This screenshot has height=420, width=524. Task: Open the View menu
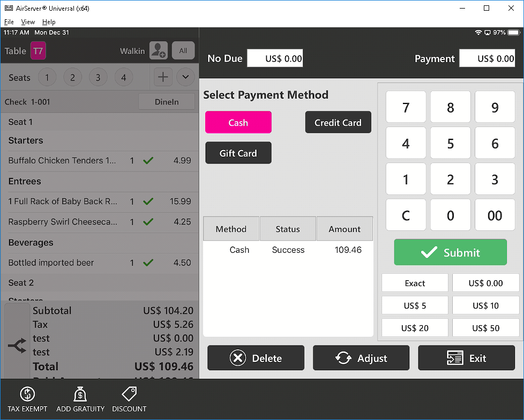pyautogui.click(x=28, y=22)
